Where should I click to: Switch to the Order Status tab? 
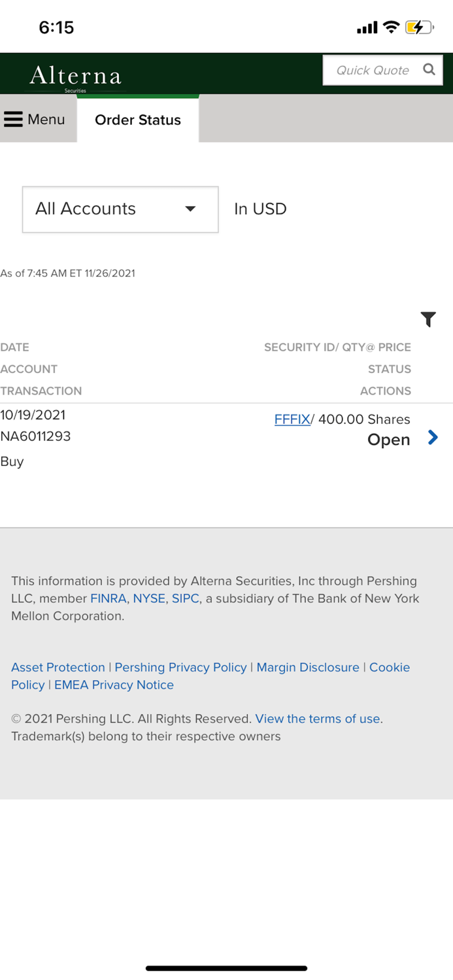pos(138,120)
